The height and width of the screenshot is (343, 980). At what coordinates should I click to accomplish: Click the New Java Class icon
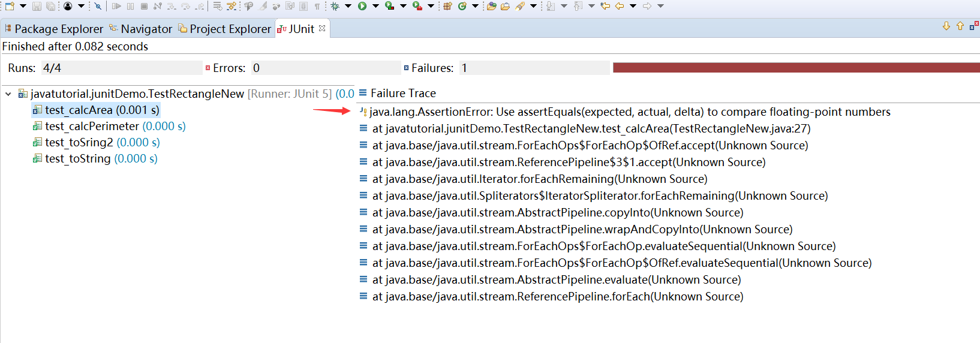[462, 6]
